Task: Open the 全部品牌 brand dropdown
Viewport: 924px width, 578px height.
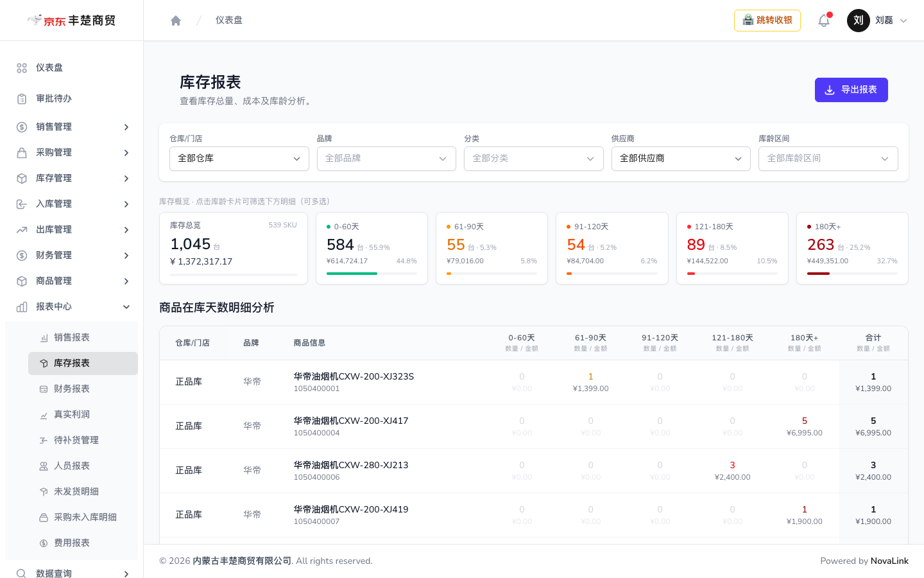Action: click(386, 159)
